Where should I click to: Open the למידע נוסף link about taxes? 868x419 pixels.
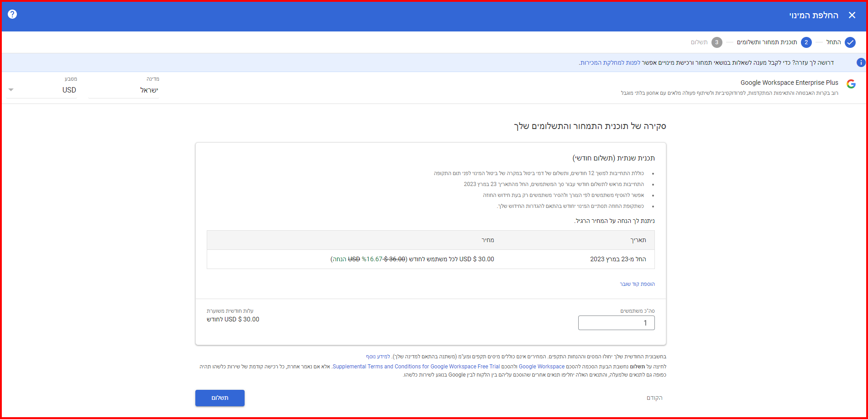coord(378,357)
